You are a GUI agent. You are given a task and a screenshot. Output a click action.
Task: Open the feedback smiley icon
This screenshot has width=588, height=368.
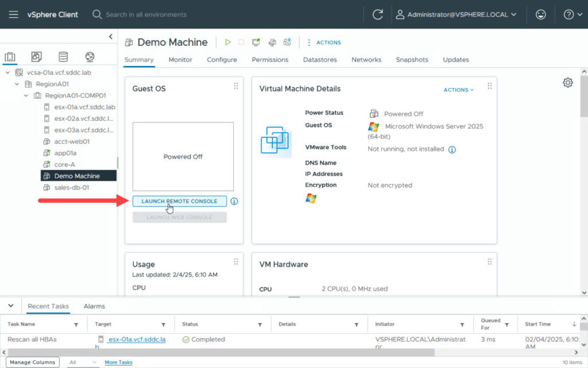(540, 14)
